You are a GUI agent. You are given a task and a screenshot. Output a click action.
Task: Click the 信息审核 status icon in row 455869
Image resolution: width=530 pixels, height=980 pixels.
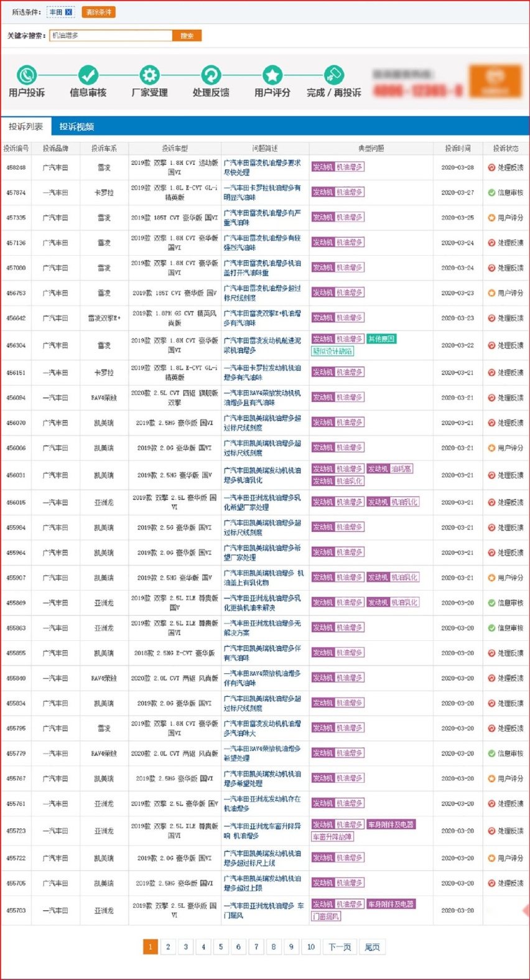point(491,602)
